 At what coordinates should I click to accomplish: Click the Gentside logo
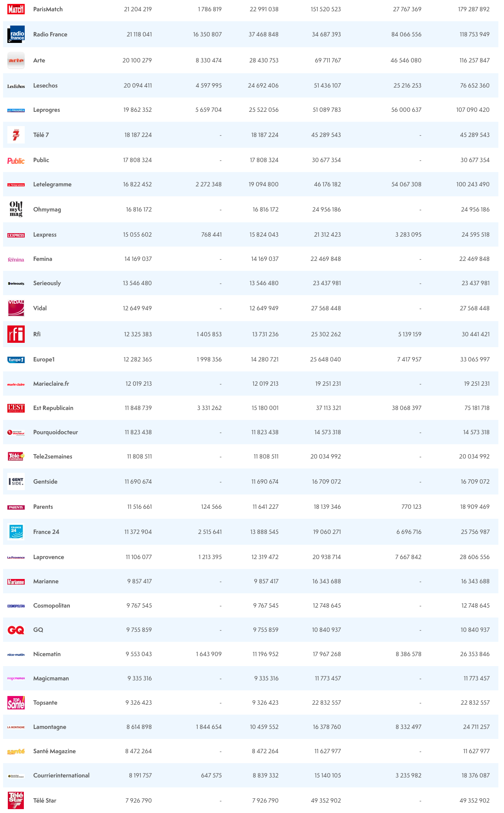pyautogui.click(x=16, y=481)
